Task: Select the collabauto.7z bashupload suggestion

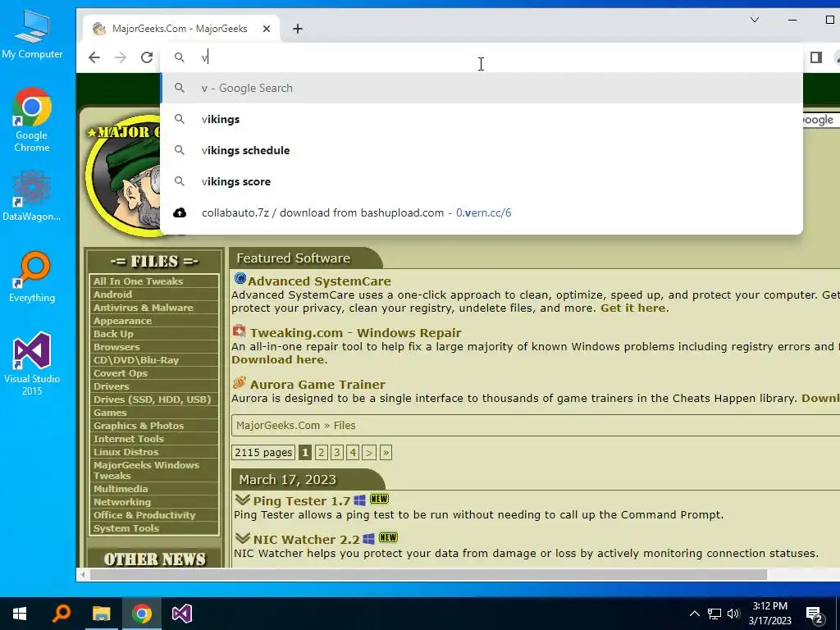Action: point(481,212)
